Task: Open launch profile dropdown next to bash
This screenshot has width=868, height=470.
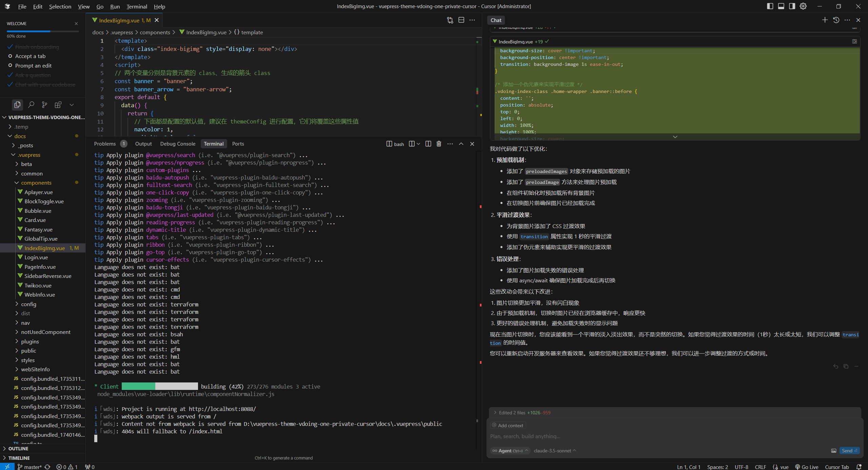Action: point(418,144)
